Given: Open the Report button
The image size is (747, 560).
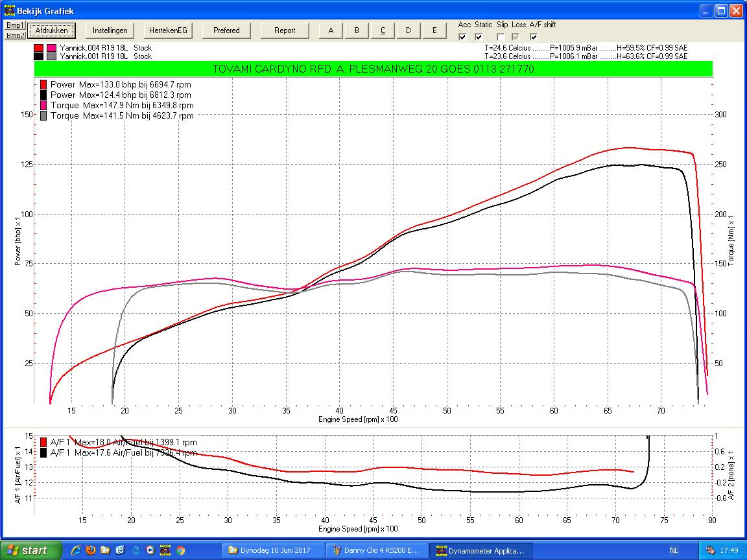Looking at the screenshot, I should coord(285,30).
